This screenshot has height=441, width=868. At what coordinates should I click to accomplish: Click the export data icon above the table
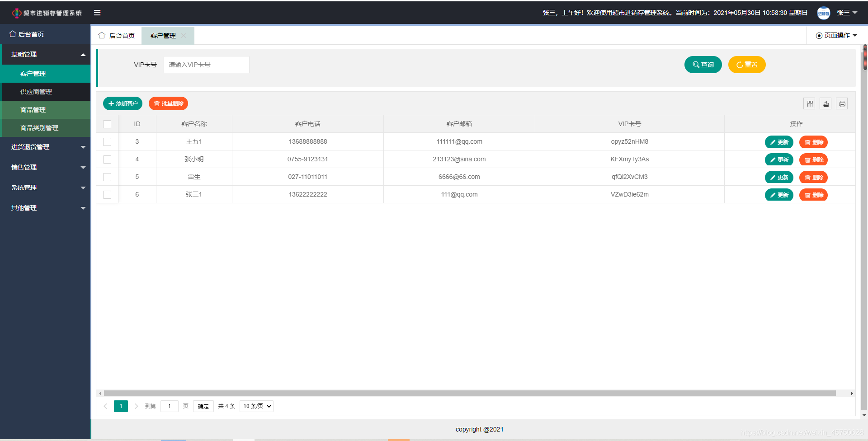point(826,103)
